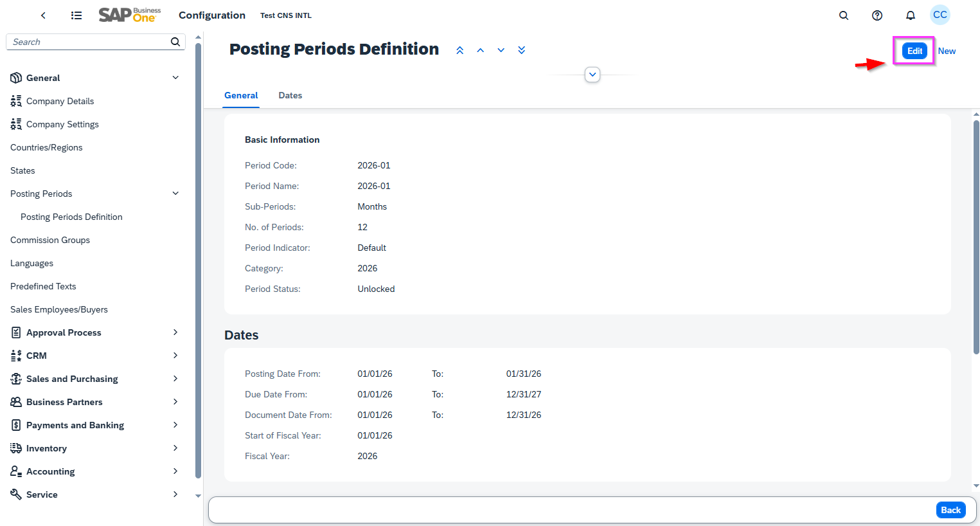980x526 pixels.
Task: Switch to the Dates tab
Action: [290, 95]
